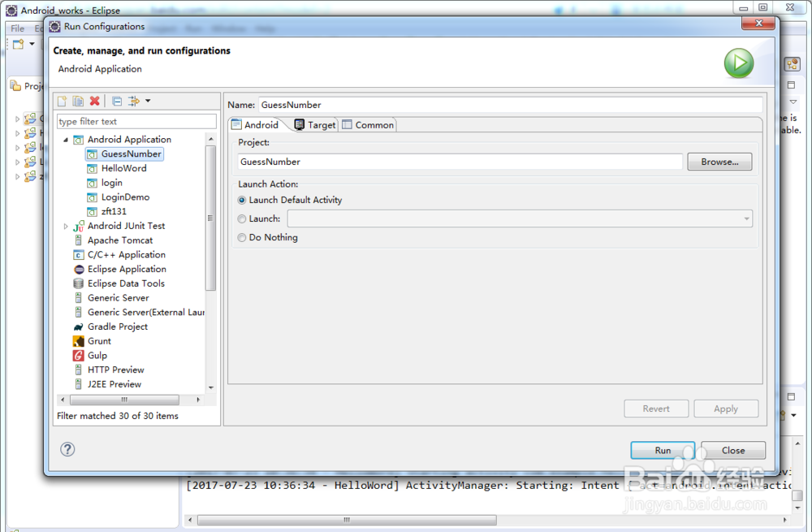This screenshot has height=532, width=812.
Task: Click the Open Perspective icon in Eclipse window
Action: click(x=793, y=64)
